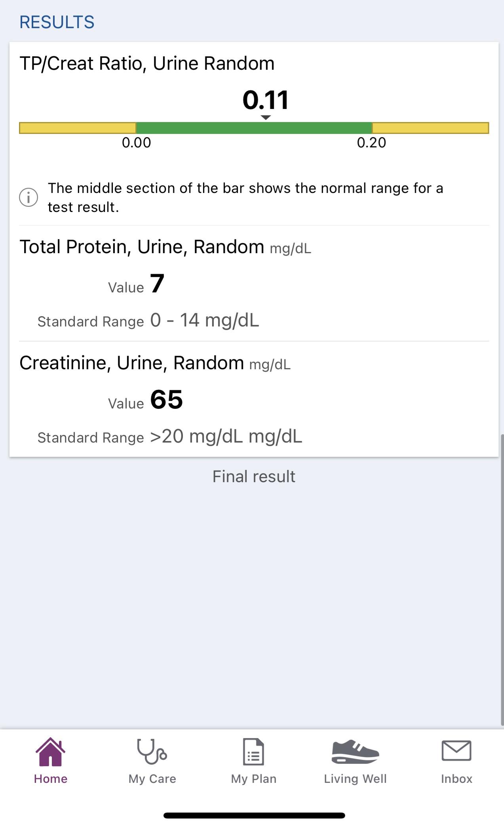
Task: Open the Inbox envelope icon
Action: [456, 751]
